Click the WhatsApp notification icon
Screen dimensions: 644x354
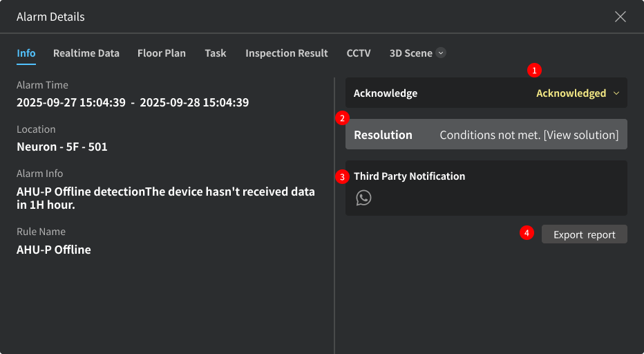(363, 198)
